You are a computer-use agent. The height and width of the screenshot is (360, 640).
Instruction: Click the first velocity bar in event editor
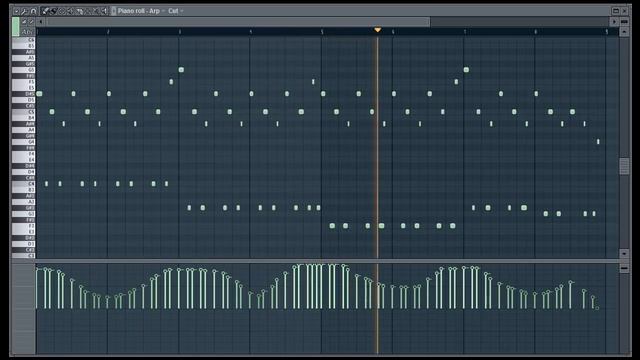[x=37, y=288]
